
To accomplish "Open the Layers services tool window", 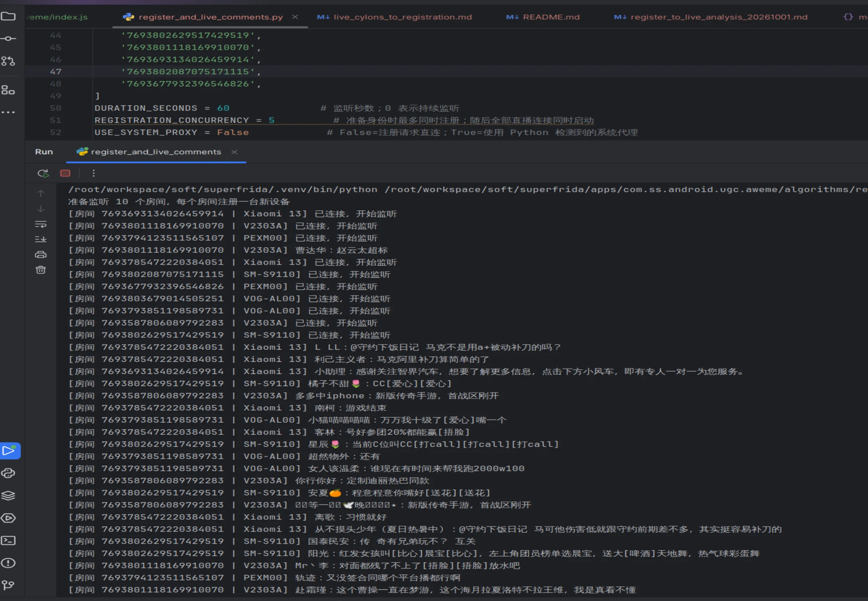I will coord(8,496).
